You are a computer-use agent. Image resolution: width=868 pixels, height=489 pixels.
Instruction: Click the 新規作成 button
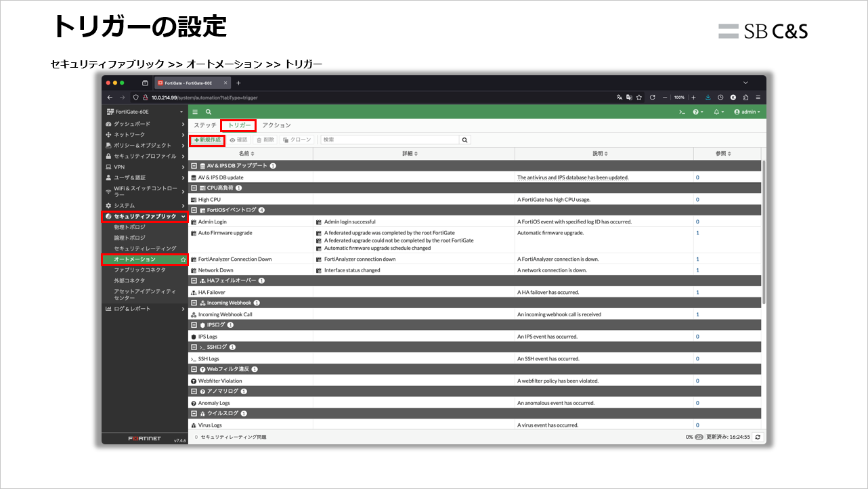pos(207,140)
